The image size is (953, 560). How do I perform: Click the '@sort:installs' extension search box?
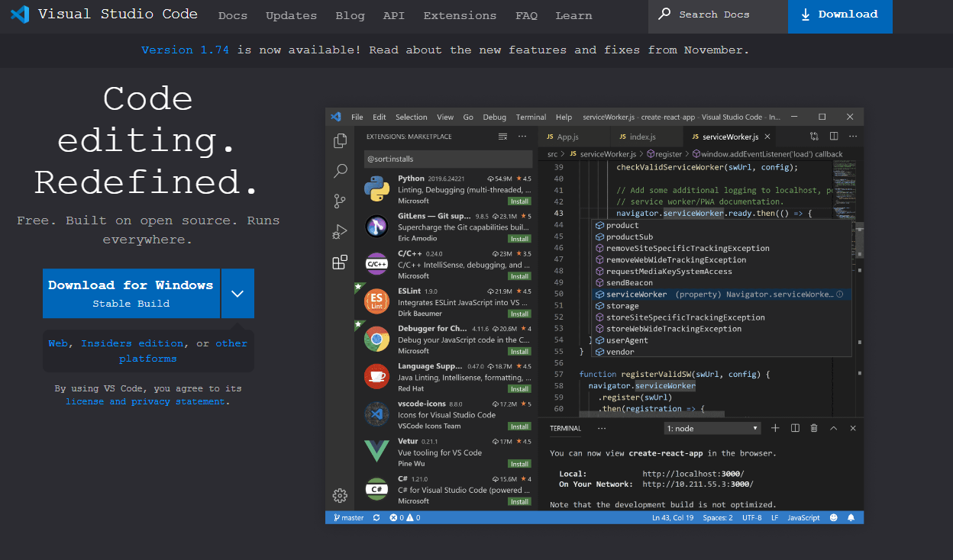pos(448,159)
